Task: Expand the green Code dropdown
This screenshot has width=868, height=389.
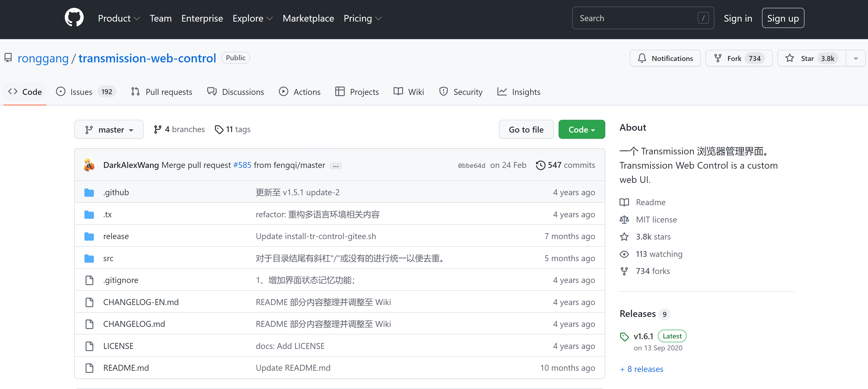Action: click(x=582, y=130)
